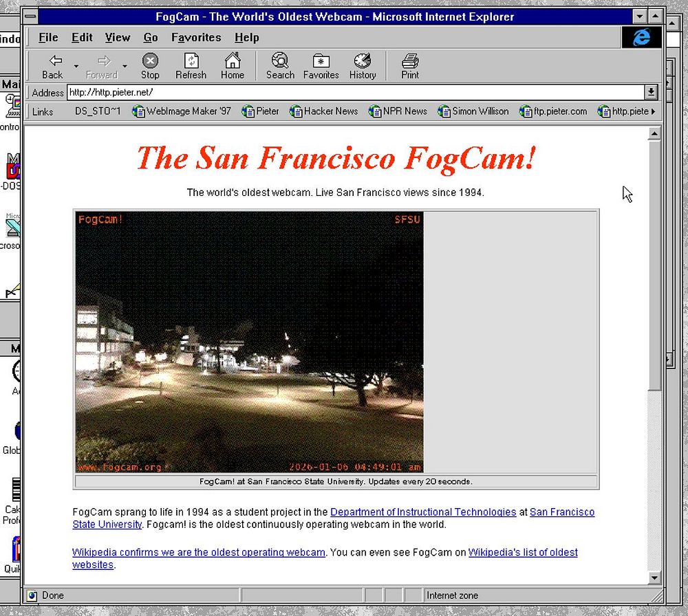The image size is (688, 616).
Task: Open the WebImage Maker '97 link shortcut
Action: (x=182, y=111)
